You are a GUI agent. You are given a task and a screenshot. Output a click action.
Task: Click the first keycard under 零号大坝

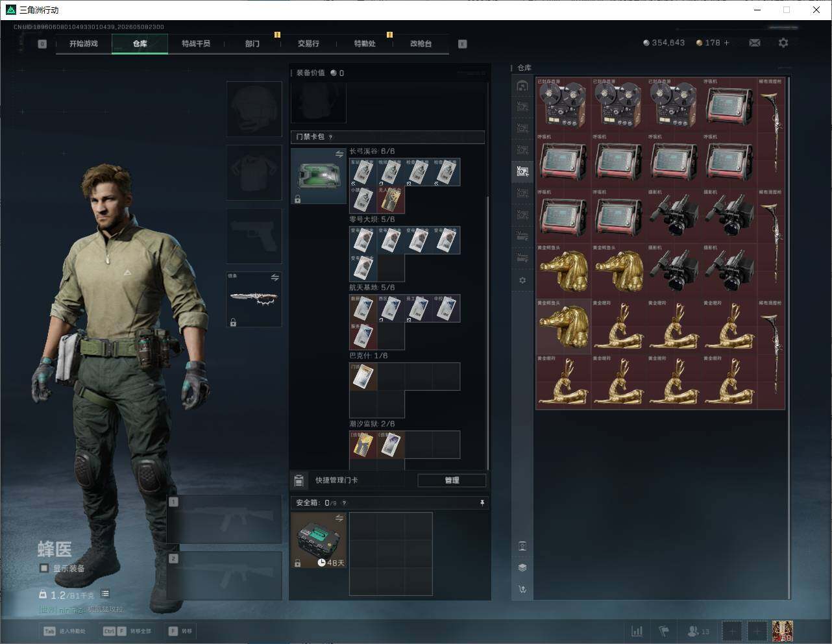(363, 240)
